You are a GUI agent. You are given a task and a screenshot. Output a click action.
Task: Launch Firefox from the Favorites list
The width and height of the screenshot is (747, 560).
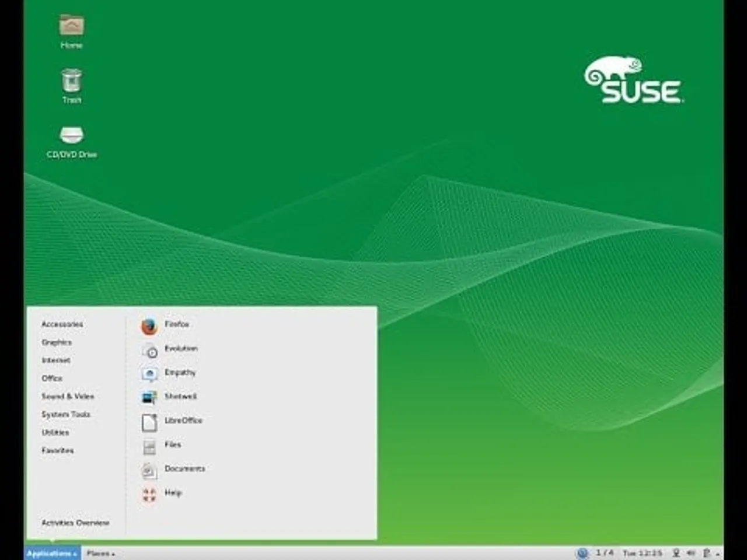(x=165, y=325)
